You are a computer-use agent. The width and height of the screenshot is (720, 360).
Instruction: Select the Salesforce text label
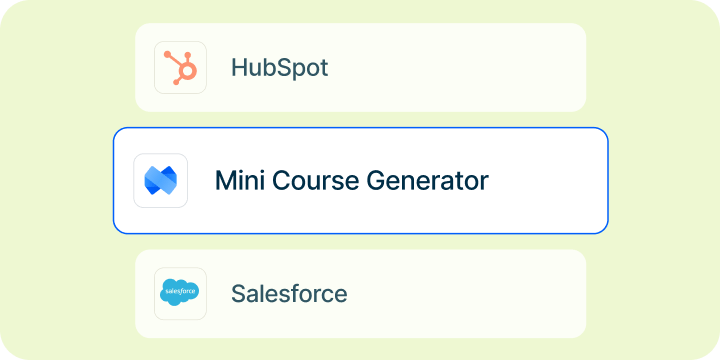click(289, 294)
